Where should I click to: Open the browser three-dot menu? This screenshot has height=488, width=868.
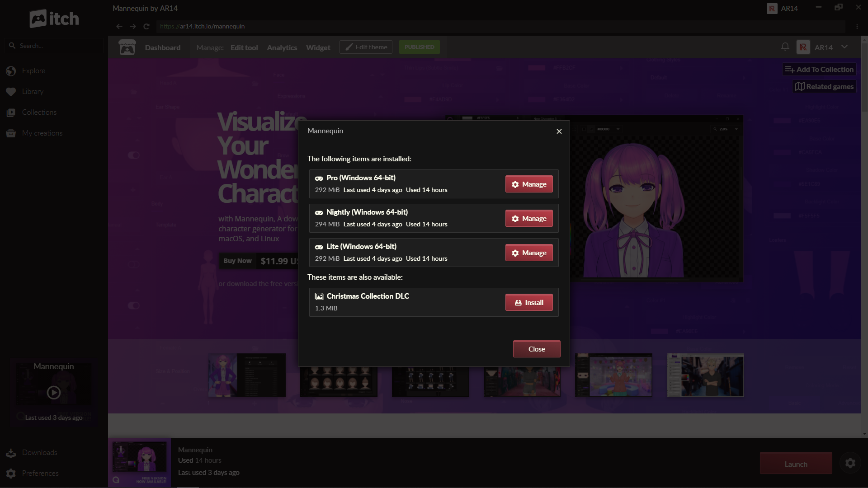[857, 26]
